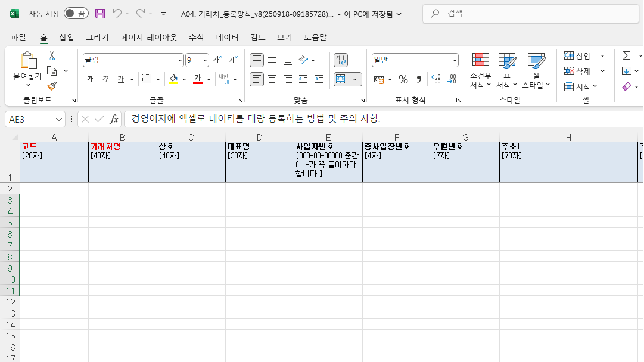This screenshot has width=644, height=362.
Task: Click the Increase Indent icon
Action: tap(319, 79)
